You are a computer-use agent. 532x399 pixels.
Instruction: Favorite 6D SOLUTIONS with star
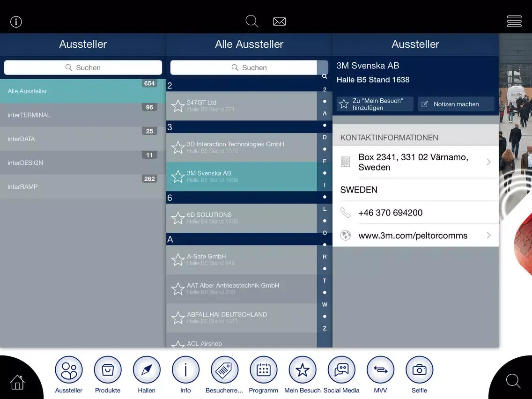(x=178, y=218)
